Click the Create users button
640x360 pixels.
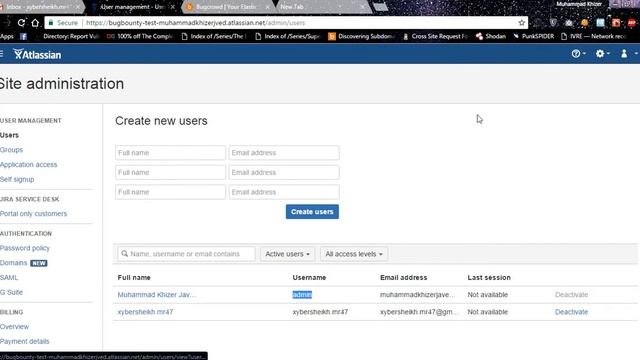click(x=312, y=211)
